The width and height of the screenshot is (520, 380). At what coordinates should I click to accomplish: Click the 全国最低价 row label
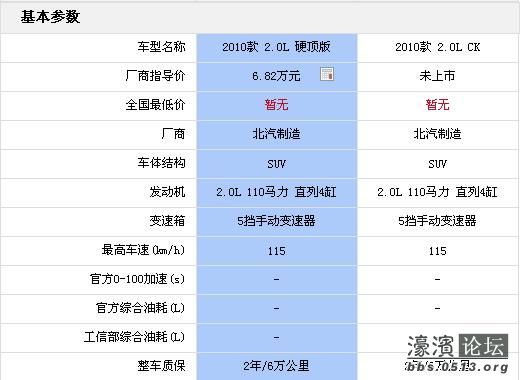tap(155, 105)
